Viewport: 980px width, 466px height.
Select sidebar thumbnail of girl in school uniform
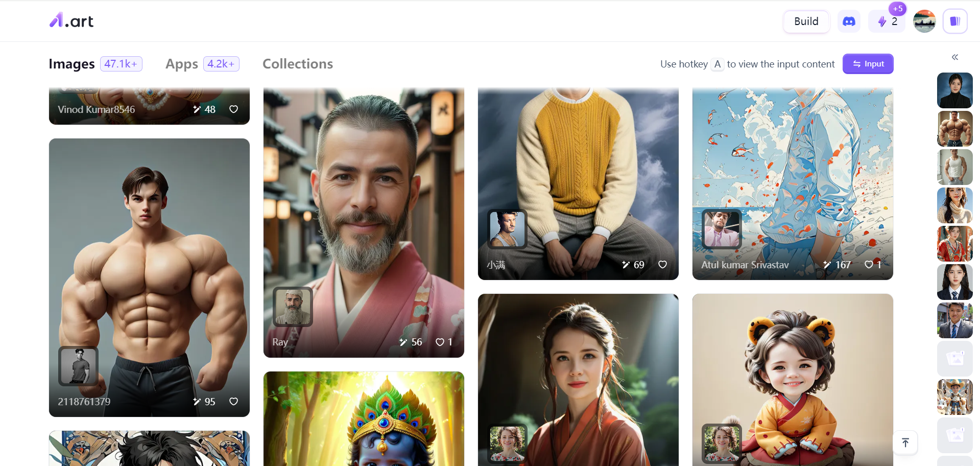(955, 282)
